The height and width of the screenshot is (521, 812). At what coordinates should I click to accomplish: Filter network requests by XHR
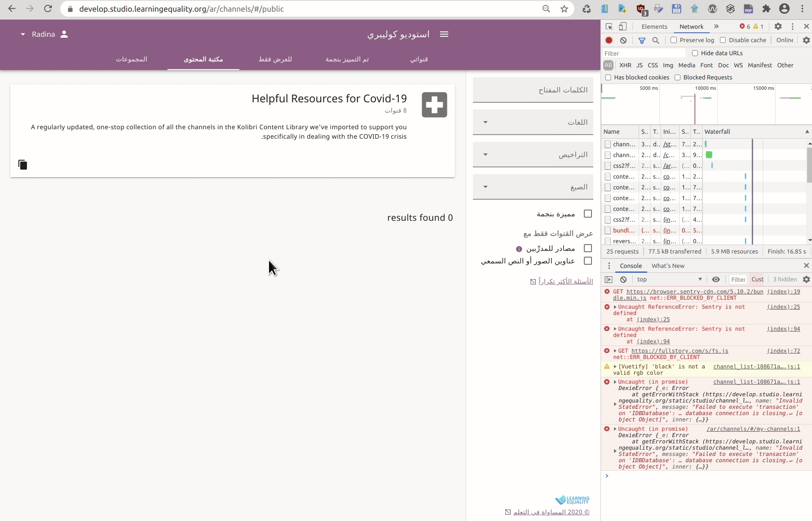coord(625,65)
